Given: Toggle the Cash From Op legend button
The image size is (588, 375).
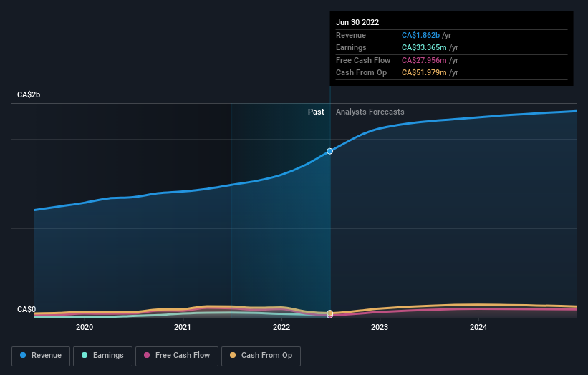Looking at the screenshot, I should (x=261, y=356).
